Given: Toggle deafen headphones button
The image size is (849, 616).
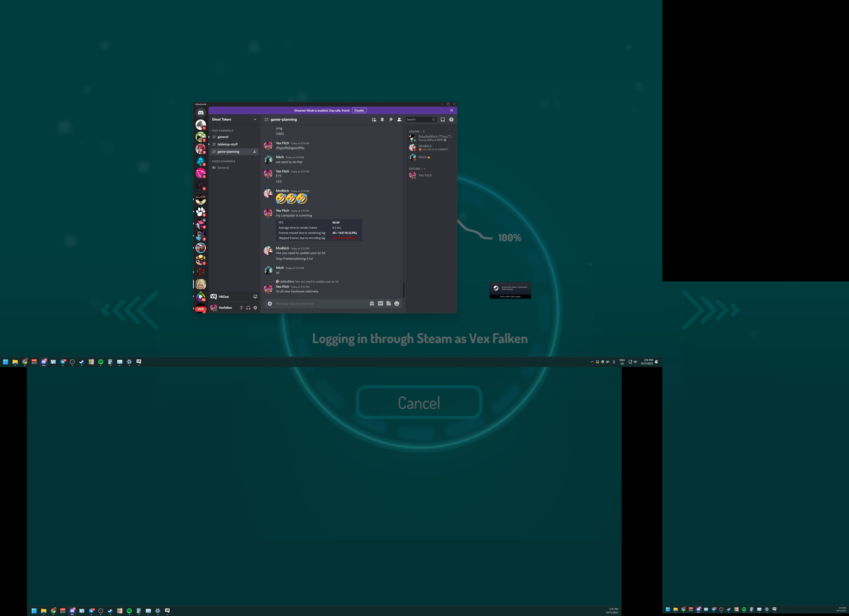Looking at the screenshot, I should (x=248, y=308).
